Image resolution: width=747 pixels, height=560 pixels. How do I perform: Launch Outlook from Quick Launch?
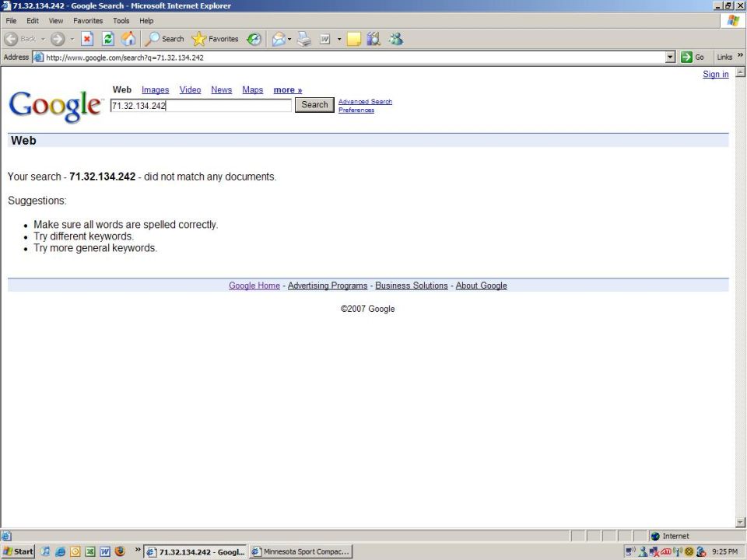(75, 551)
